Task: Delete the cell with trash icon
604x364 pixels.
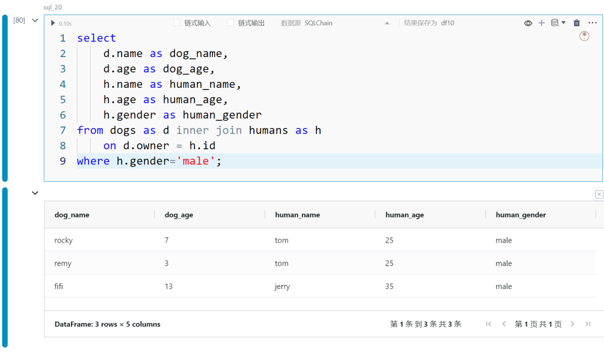Action: (x=577, y=23)
